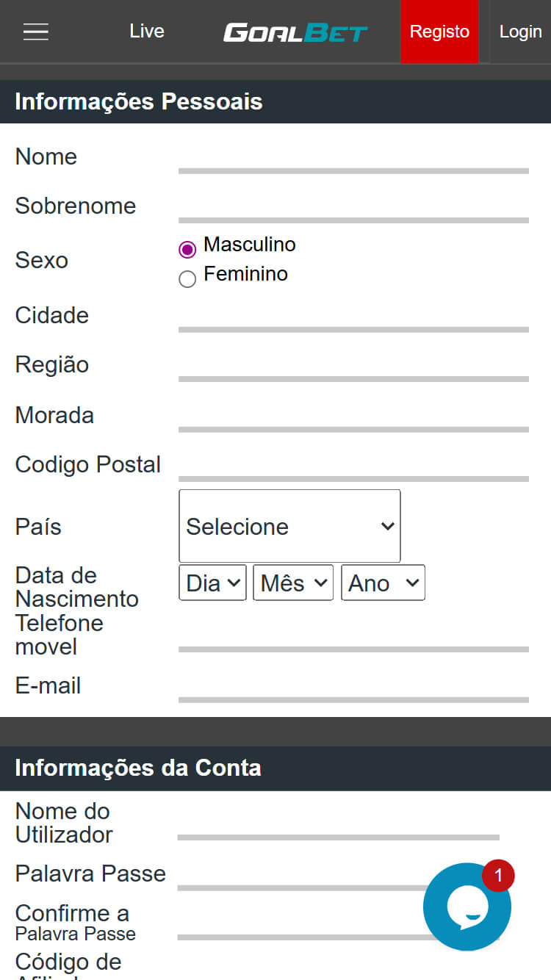This screenshot has height=980, width=551.
Task: Focus the Telefone movel field
Action: [x=353, y=637]
